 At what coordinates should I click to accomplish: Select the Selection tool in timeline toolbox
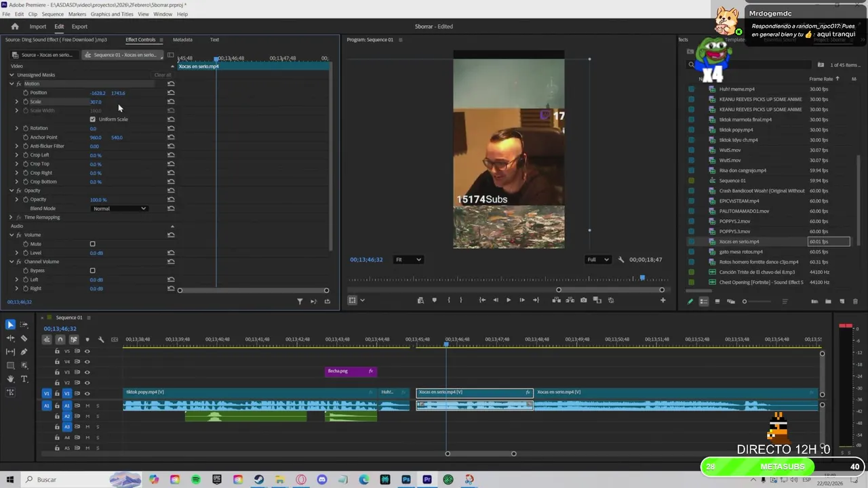tap(10, 325)
